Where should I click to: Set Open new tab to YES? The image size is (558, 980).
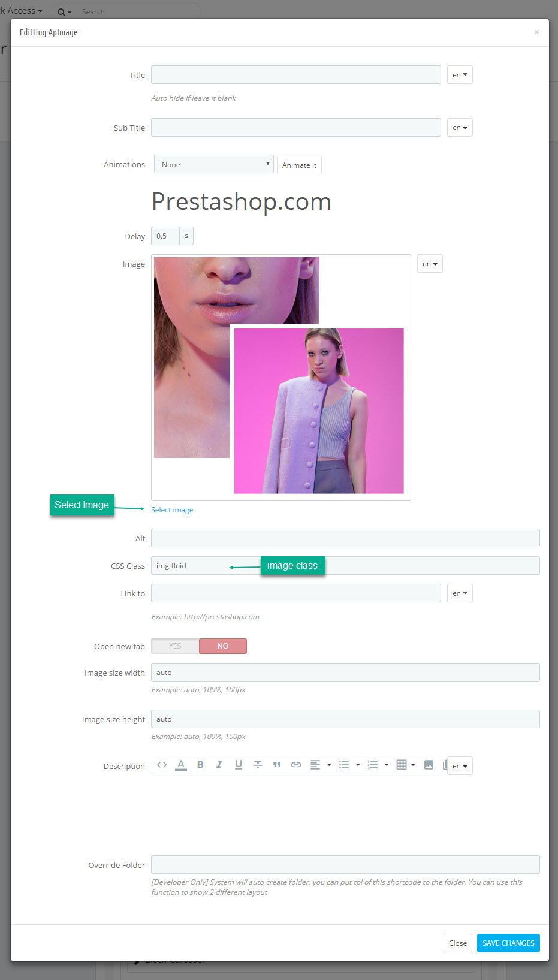[175, 646]
